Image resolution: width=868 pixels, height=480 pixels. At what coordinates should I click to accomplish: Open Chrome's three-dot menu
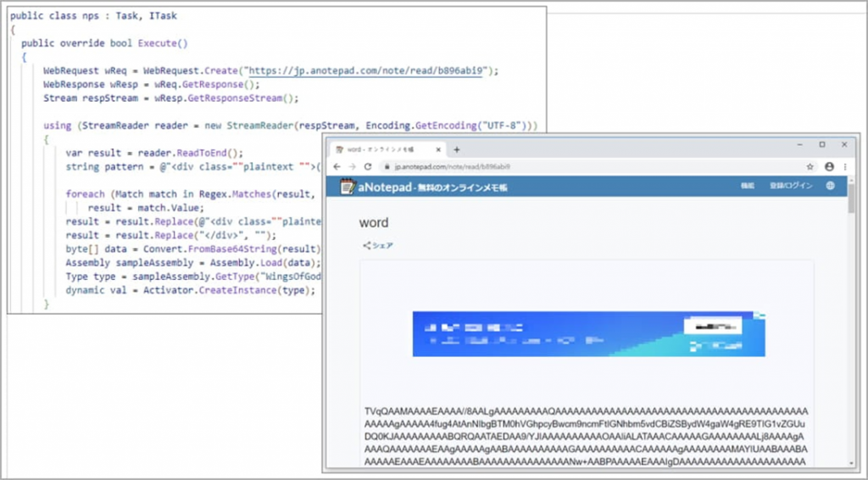click(844, 167)
